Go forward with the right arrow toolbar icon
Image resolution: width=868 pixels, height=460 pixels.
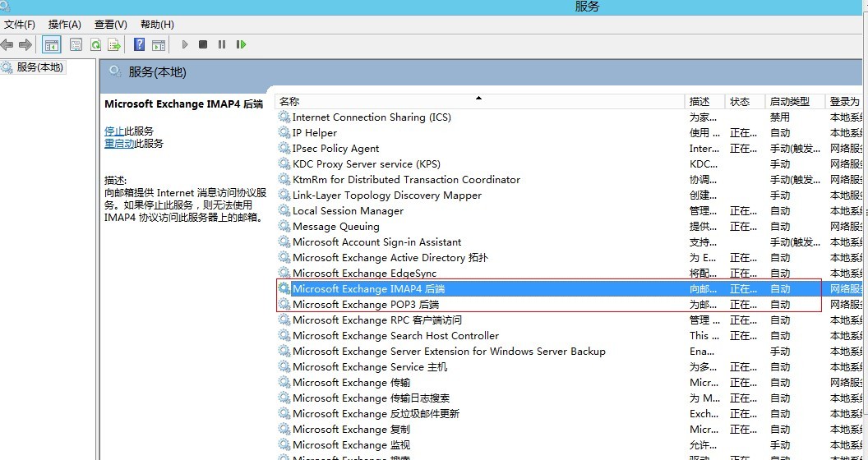[25, 45]
